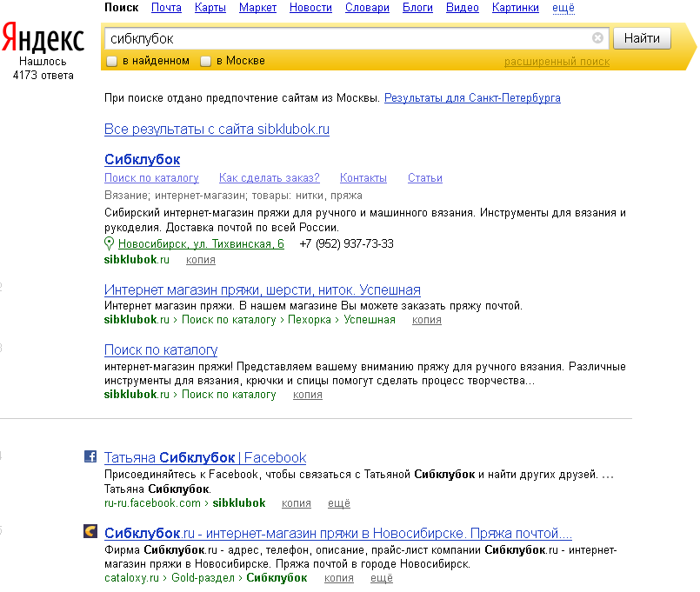The image size is (700, 592).
Task: Open копия link of the first Сибклубок result
Action: pyautogui.click(x=201, y=260)
